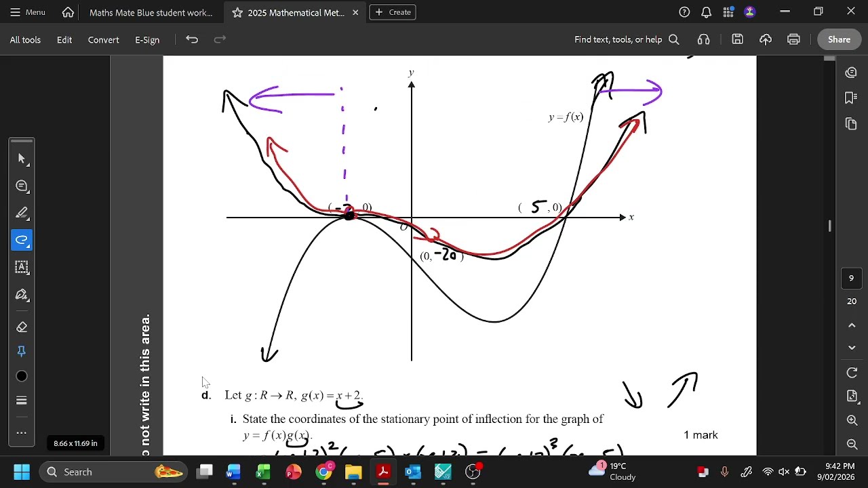This screenshot has height=488, width=868.
Task: Go to next page arrow
Action: (852, 347)
